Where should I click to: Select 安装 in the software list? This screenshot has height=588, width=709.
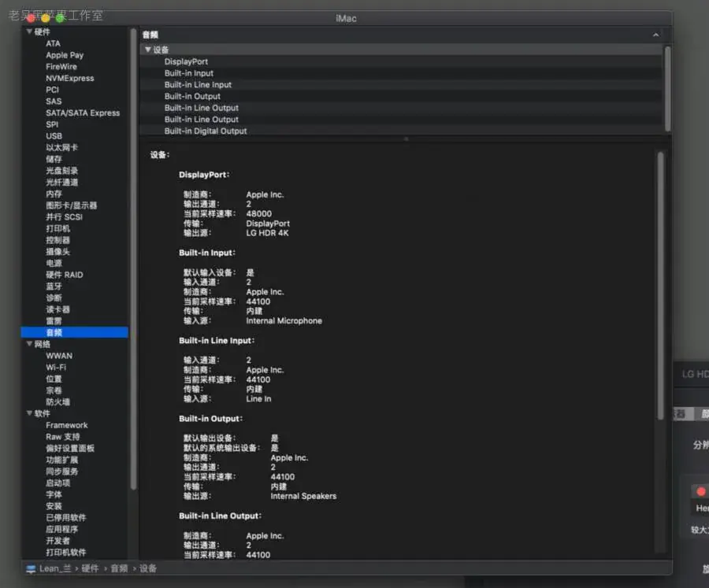[x=54, y=506]
